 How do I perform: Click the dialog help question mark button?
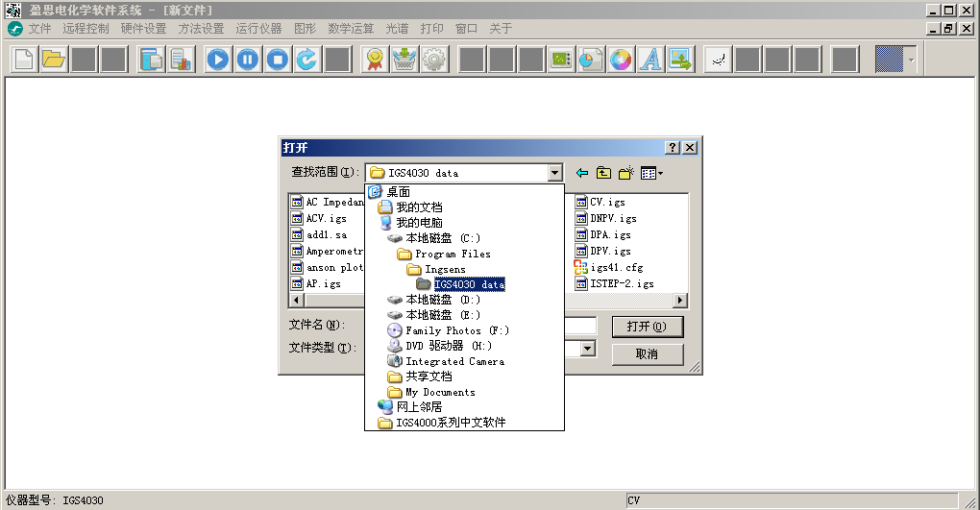[x=673, y=148]
